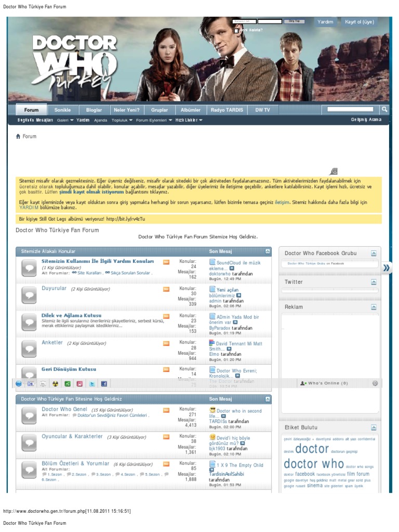Open the Who's Online (0) panel
The image size is (399, 532).
(x=324, y=383)
